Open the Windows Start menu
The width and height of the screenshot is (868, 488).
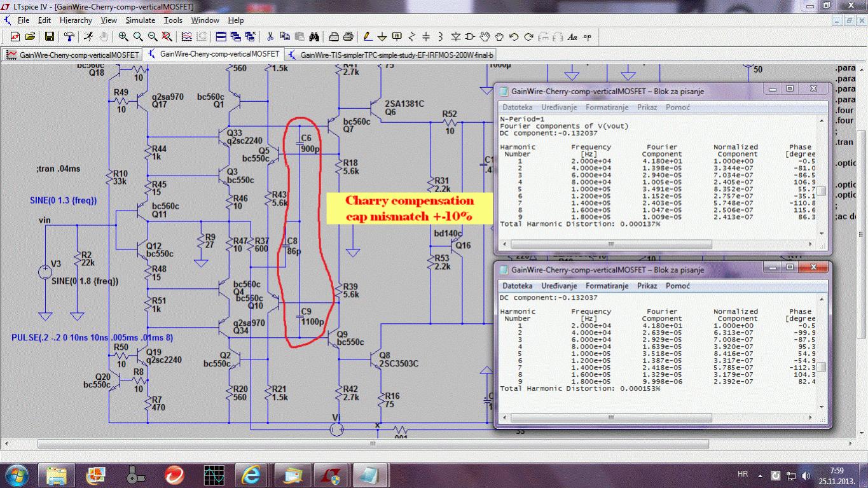coord(16,475)
